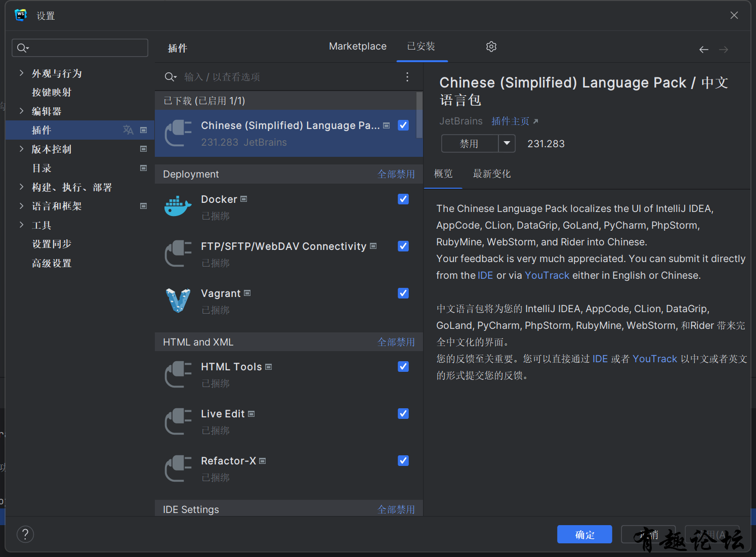
Task: Switch to the Marketplace tab
Action: pyautogui.click(x=358, y=46)
